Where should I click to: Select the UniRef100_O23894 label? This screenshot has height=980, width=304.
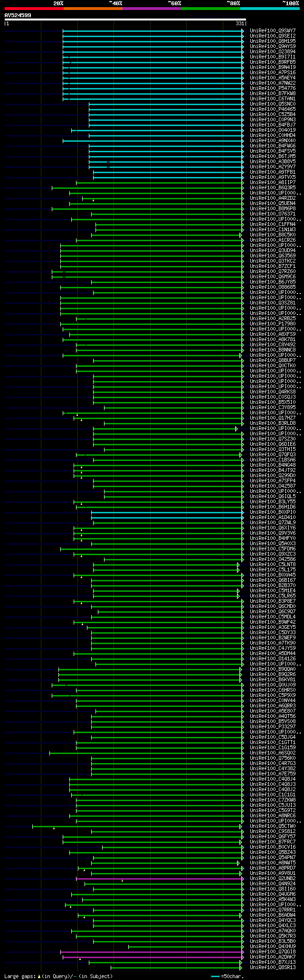point(273,52)
